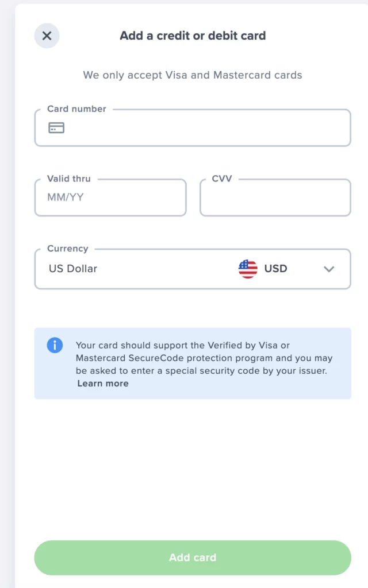This screenshot has width=368, height=588.
Task: Click the SecureCode protection info banner
Action: point(193,363)
